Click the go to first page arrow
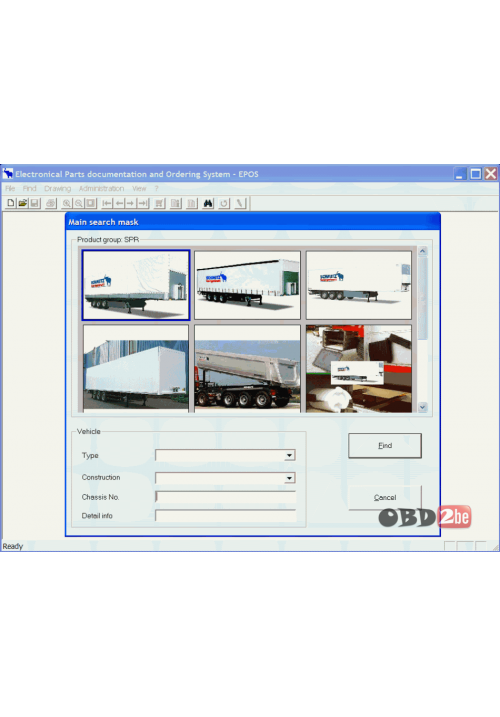The image size is (500, 717). pos(107,203)
